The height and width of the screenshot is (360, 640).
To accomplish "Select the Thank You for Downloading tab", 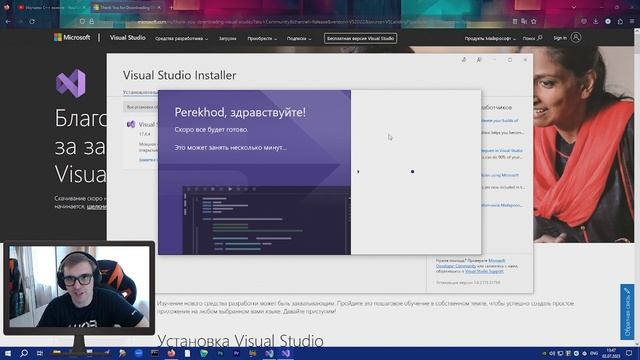I will tap(127, 7).
